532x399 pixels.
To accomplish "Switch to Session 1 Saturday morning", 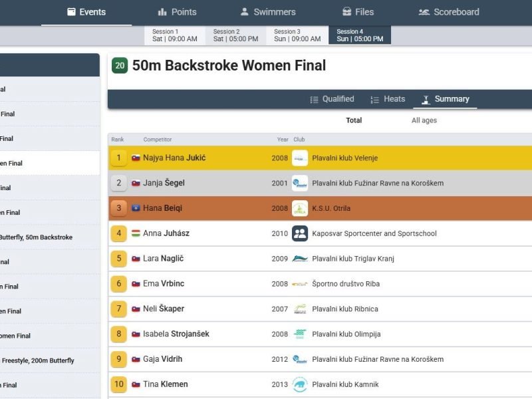I will (175, 35).
